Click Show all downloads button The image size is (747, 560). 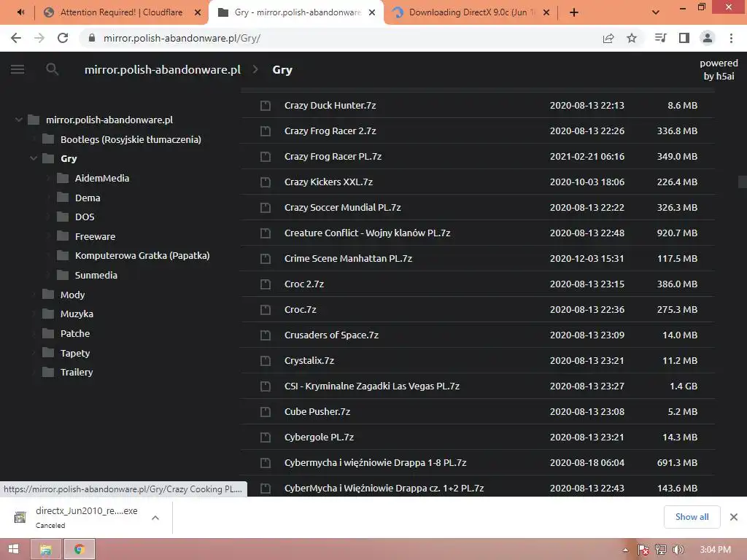(692, 517)
